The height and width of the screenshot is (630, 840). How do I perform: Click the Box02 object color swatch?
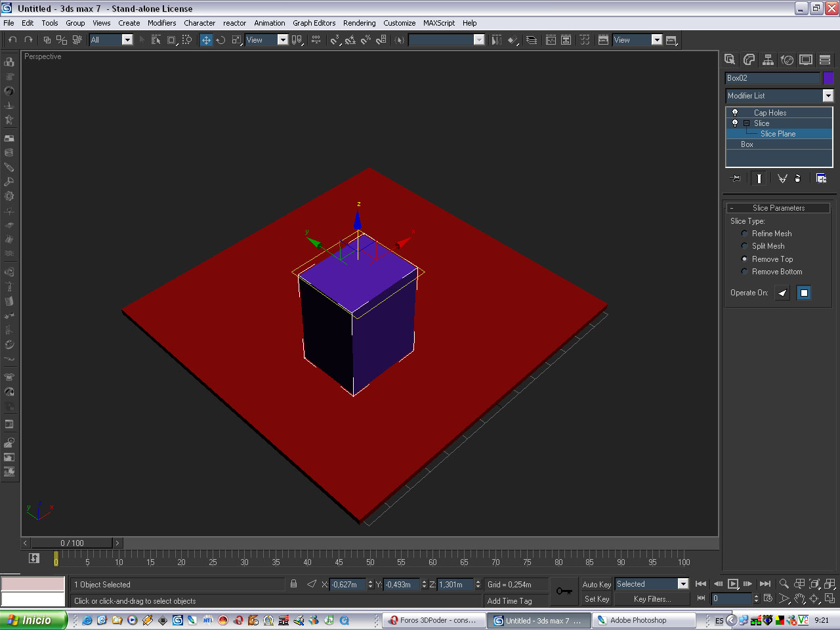click(x=828, y=78)
